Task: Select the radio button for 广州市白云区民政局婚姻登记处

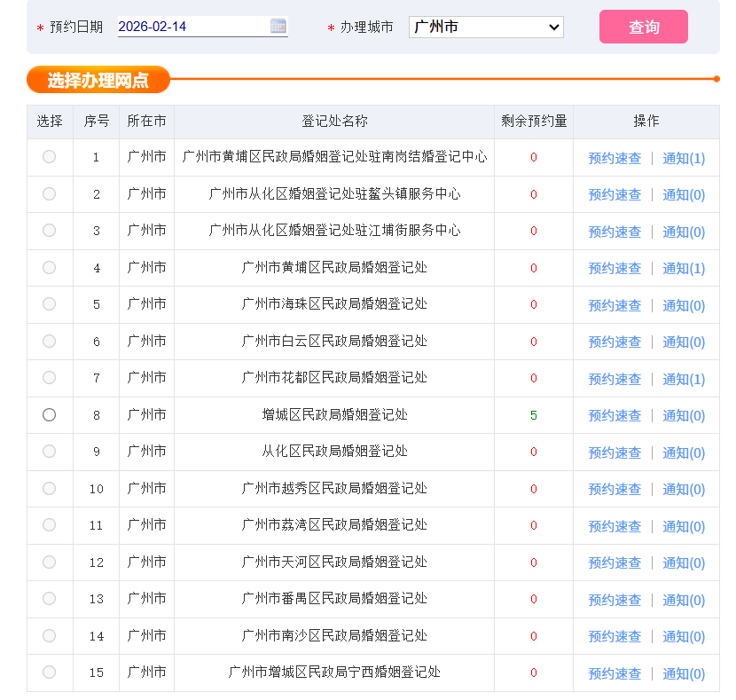Action: [x=49, y=341]
